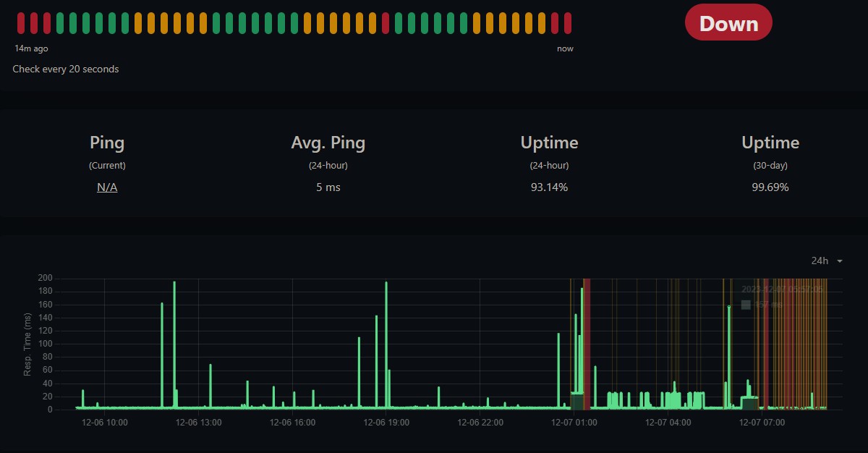Click the 30-day uptime value 99.69%
This screenshot has width=868, height=453.
pos(770,187)
